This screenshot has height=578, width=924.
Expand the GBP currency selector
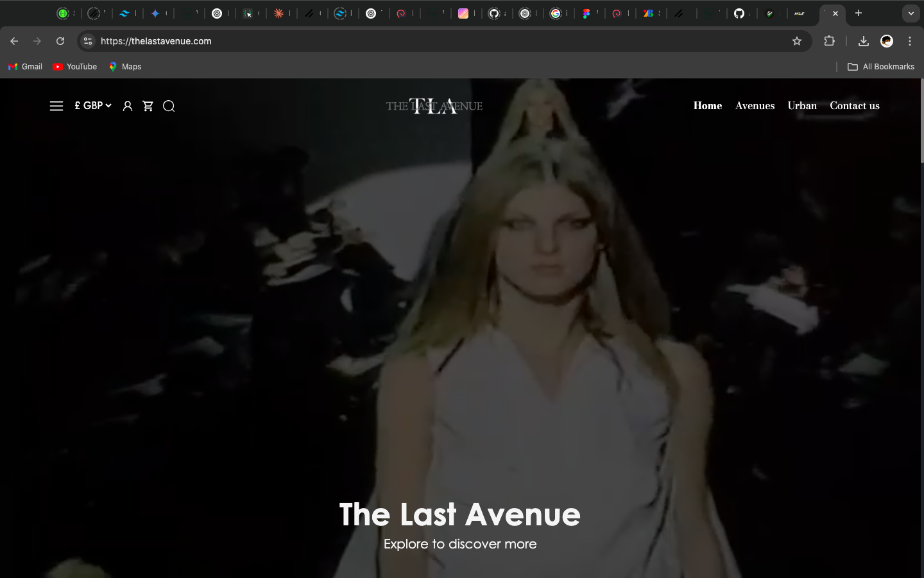pos(93,105)
